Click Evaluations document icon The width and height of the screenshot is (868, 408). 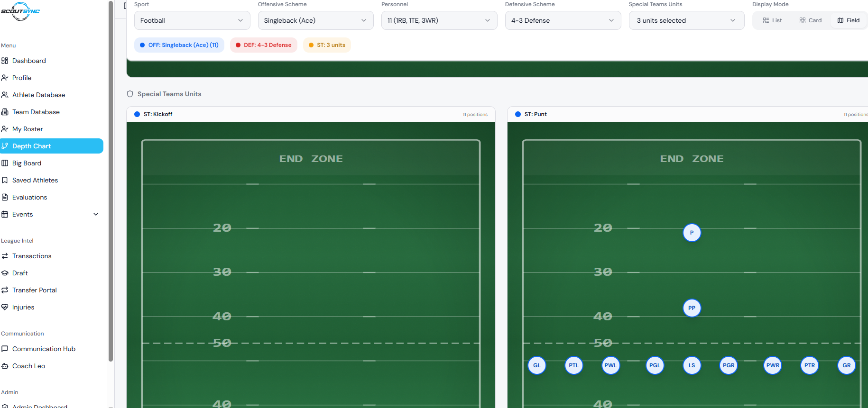[x=5, y=197]
